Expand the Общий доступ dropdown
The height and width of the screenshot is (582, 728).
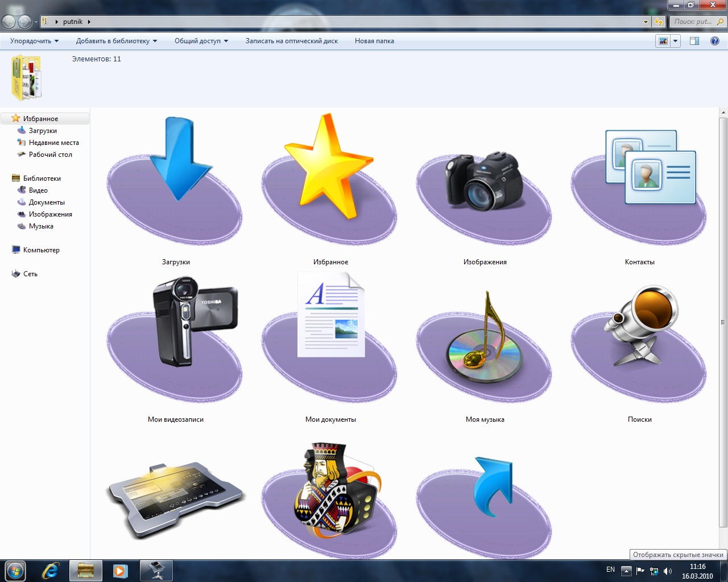pos(201,41)
